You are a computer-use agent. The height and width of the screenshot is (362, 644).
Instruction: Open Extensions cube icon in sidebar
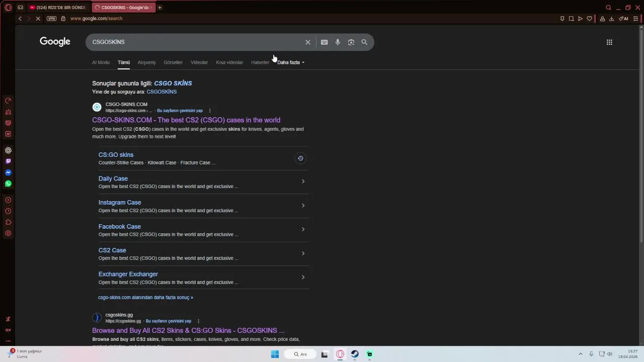[8, 222]
